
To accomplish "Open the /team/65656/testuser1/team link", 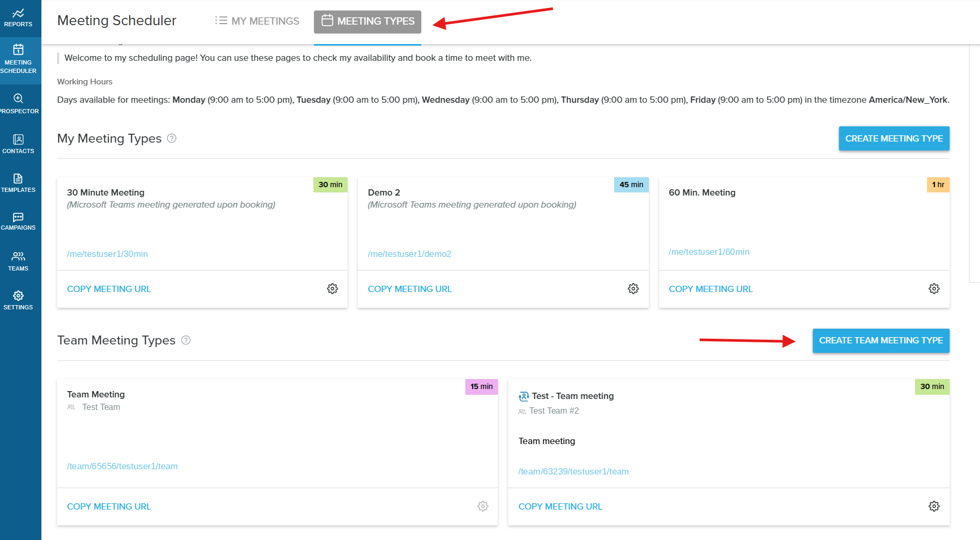I will 122,466.
